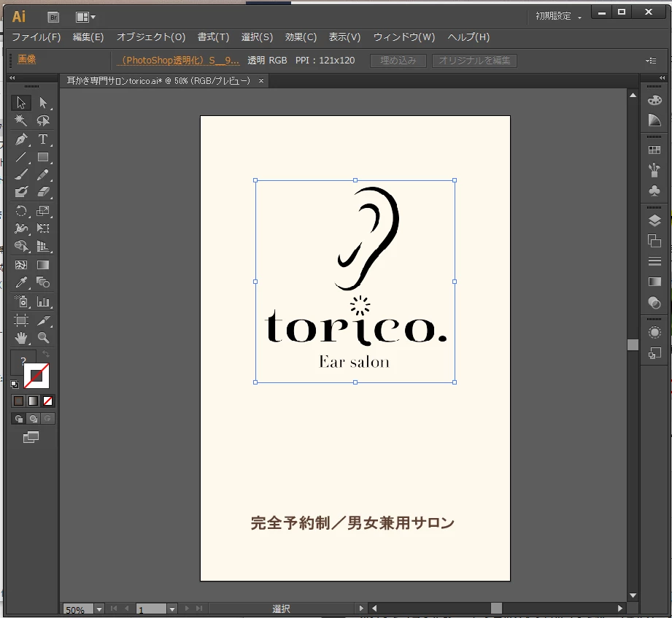Click the Stroke color swatch

[x=36, y=376]
